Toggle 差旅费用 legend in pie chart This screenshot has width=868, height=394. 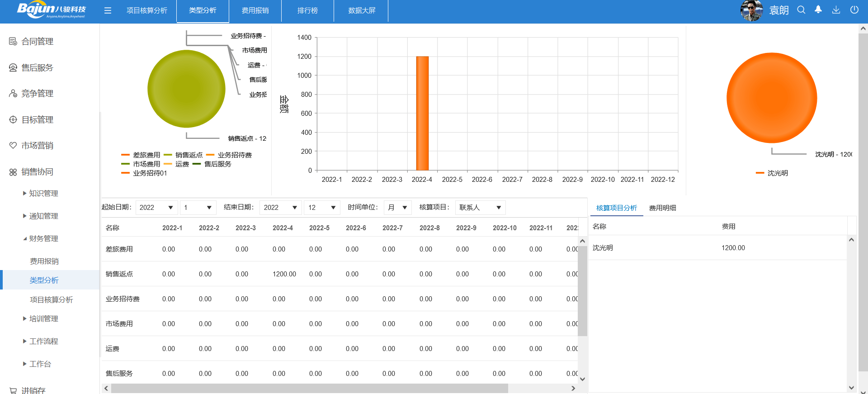[x=141, y=155]
